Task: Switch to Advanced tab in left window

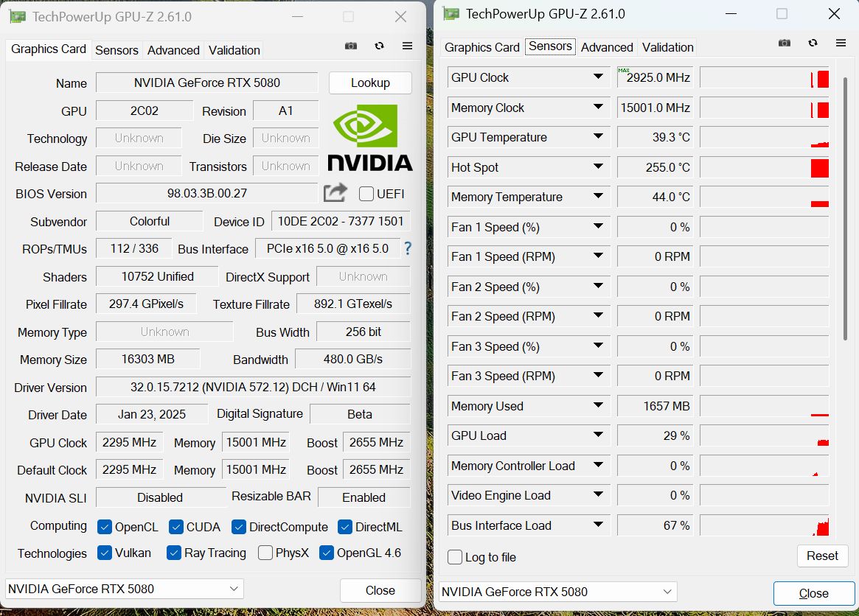Action: 173,50
